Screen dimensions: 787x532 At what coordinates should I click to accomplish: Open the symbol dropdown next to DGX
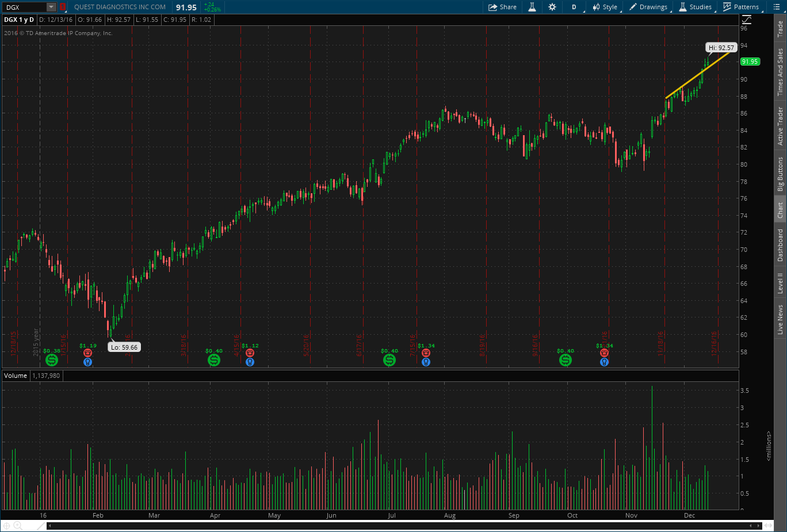click(x=51, y=7)
